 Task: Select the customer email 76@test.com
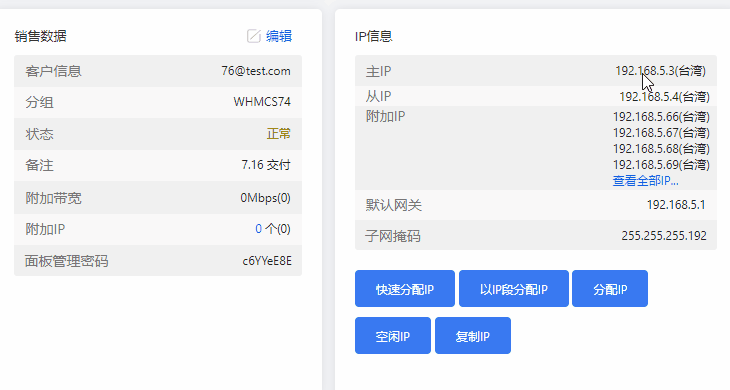[x=256, y=71]
